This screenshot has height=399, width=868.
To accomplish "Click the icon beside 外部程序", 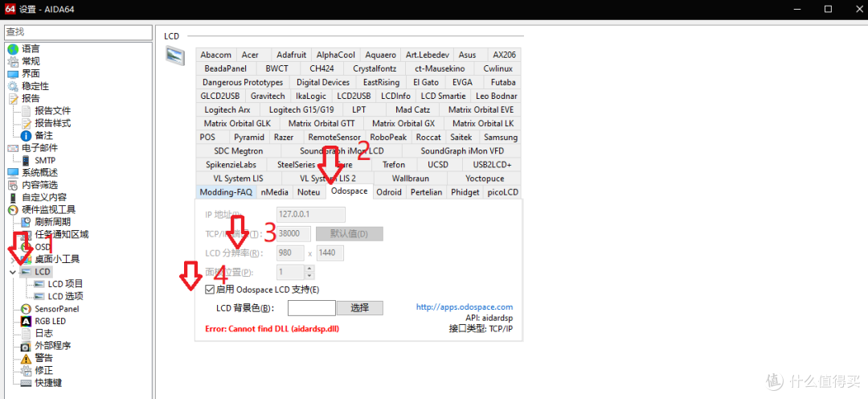I will [26, 346].
